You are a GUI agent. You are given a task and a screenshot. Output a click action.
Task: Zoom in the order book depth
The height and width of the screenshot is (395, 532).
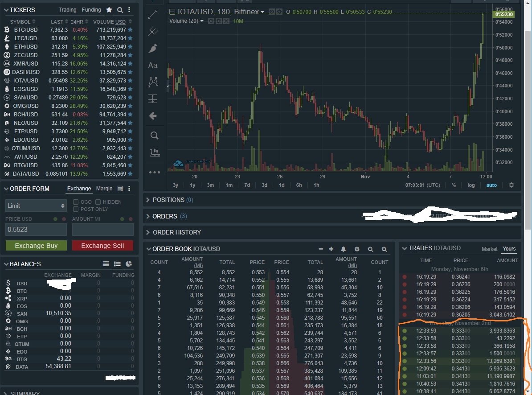pos(384,249)
